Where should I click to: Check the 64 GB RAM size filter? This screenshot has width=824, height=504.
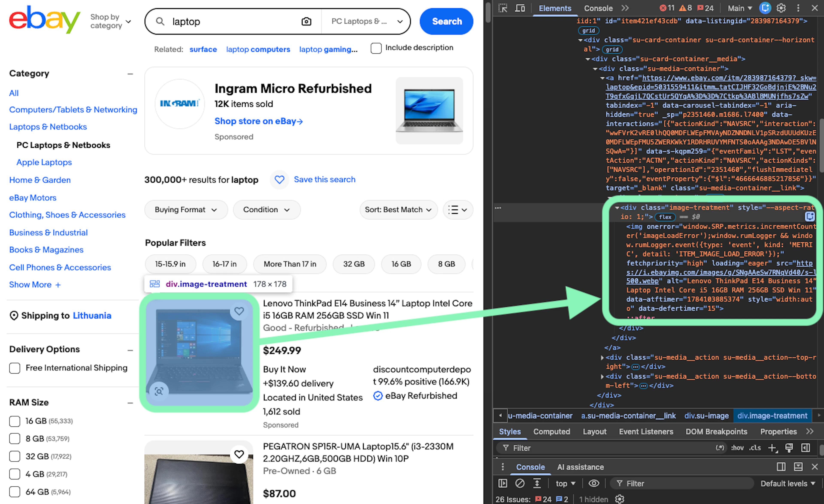coord(15,492)
